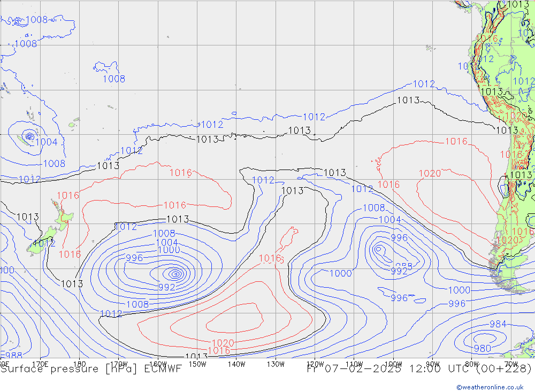Click the 80W longitude label

[x=472, y=364]
